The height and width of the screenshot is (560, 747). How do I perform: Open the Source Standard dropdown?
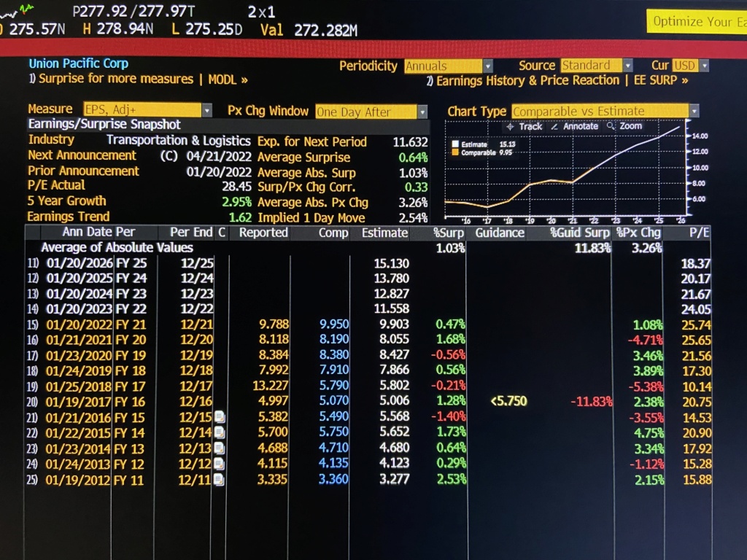[x=597, y=65]
